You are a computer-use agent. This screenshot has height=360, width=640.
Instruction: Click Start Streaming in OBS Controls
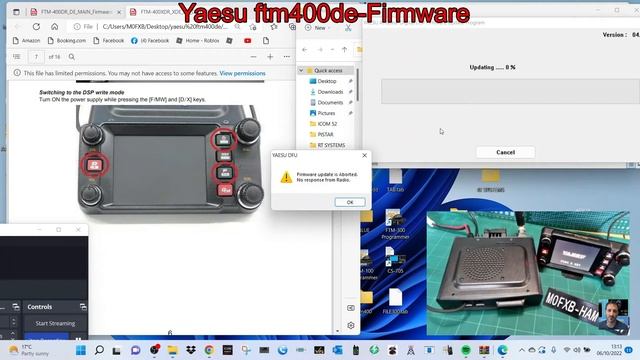(x=55, y=323)
